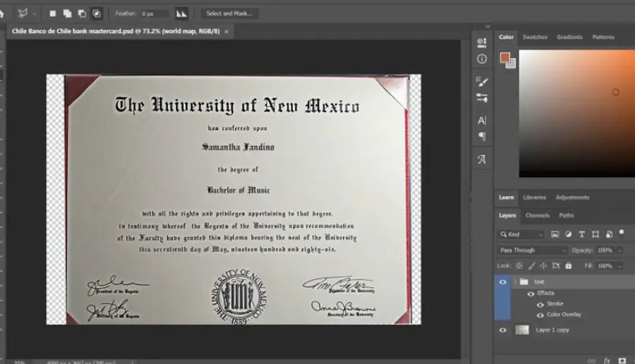The image size is (635, 364).
Task: Open the Kind layer filter dropdown
Action: 521,234
